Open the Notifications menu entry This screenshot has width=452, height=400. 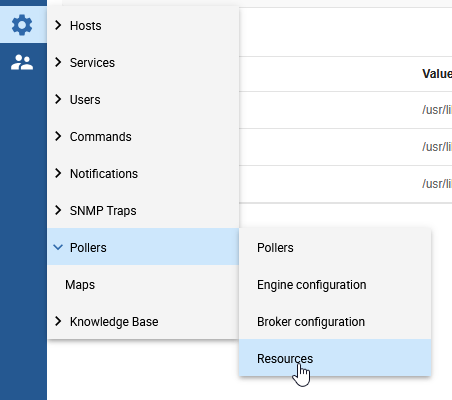tap(143, 173)
